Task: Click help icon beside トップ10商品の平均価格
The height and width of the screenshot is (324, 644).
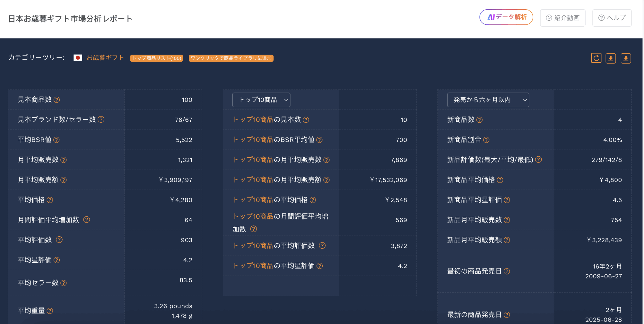Action: (x=313, y=200)
